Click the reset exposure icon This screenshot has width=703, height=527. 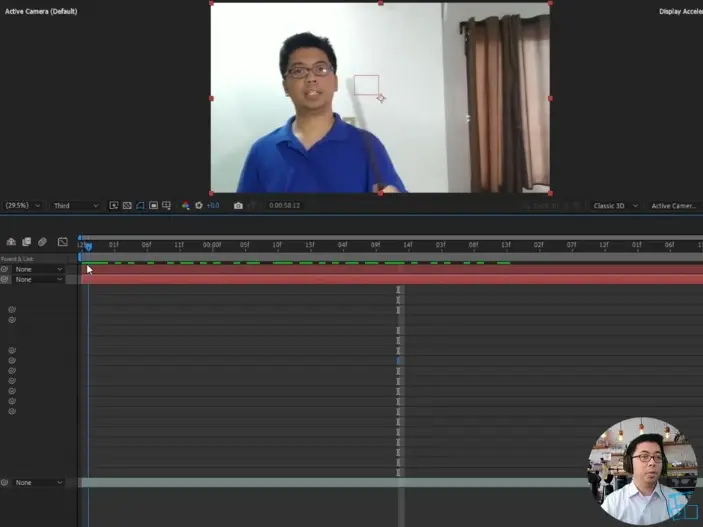pos(198,206)
